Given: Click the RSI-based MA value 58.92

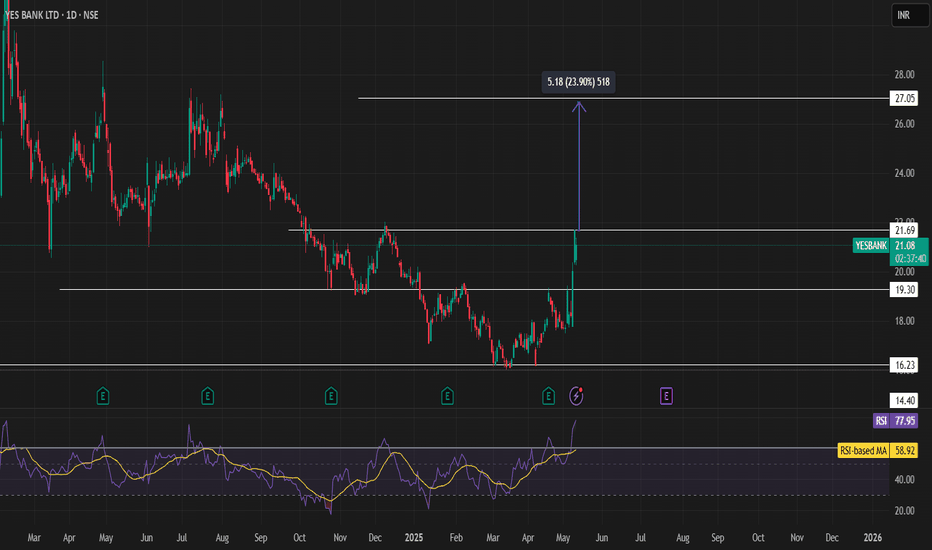Looking at the screenshot, I should point(905,451).
